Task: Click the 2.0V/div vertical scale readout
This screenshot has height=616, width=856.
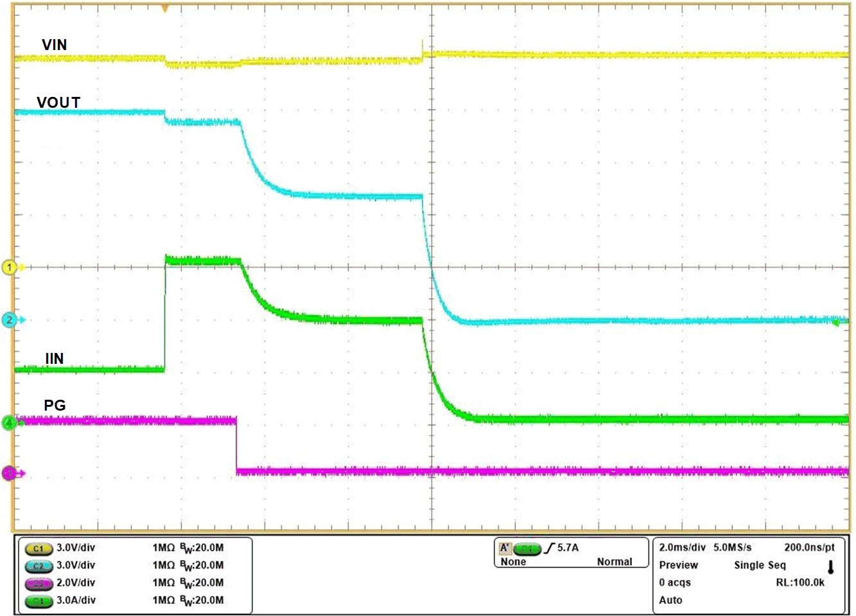Action: click(x=76, y=583)
